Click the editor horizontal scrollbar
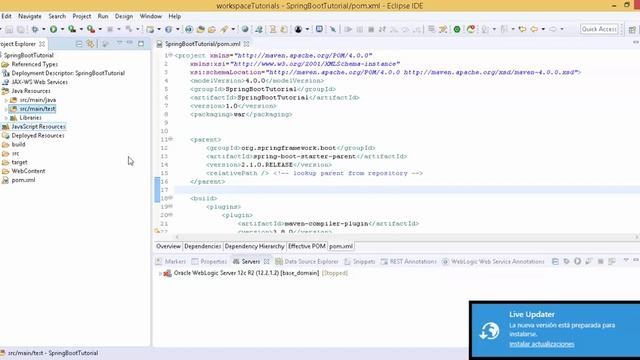The image size is (640, 360). coord(406,237)
